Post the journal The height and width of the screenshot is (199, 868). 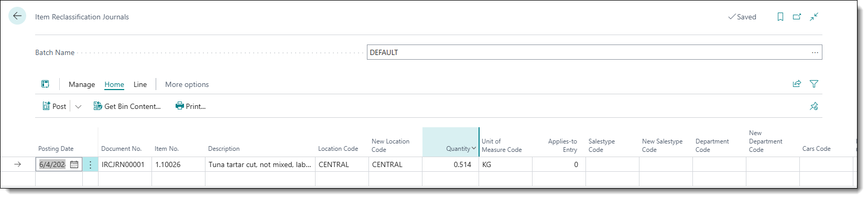(55, 106)
